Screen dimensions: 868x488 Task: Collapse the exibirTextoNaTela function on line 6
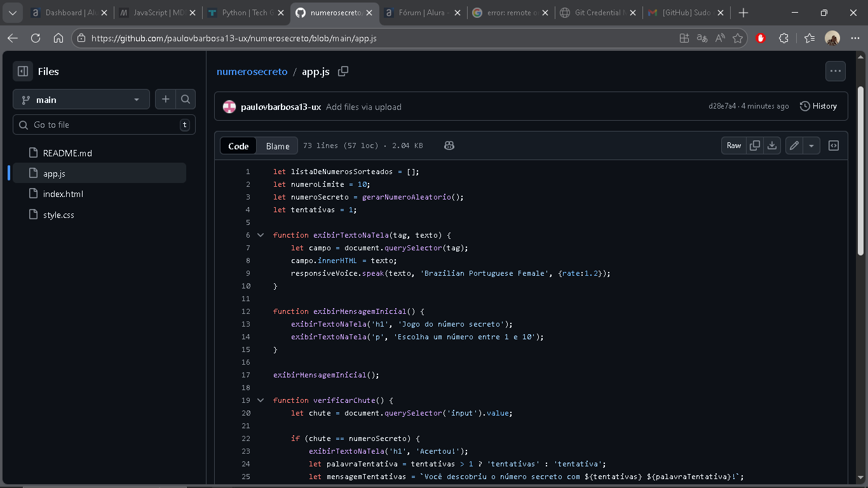coord(261,235)
